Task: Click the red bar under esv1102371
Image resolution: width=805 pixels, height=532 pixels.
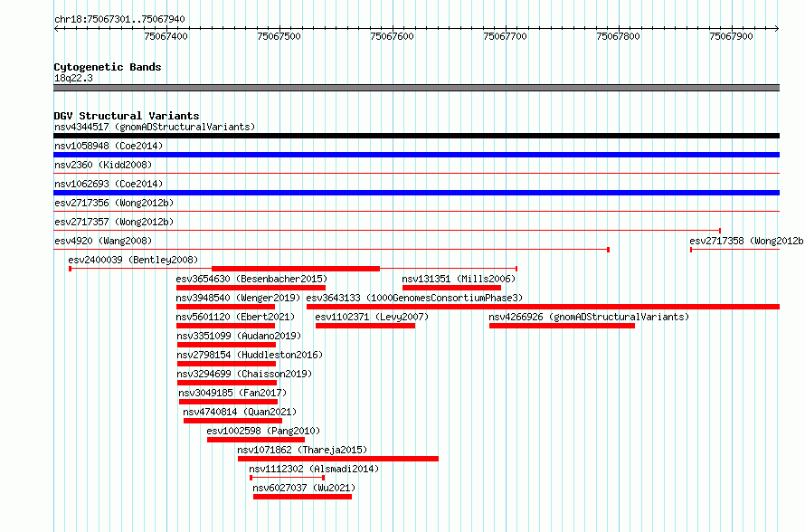Action: tap(365, 326)
